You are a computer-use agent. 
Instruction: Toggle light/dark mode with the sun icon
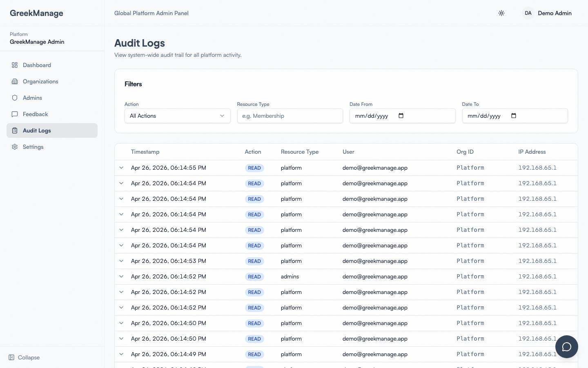pyautogui.click(x=501, y=13)
